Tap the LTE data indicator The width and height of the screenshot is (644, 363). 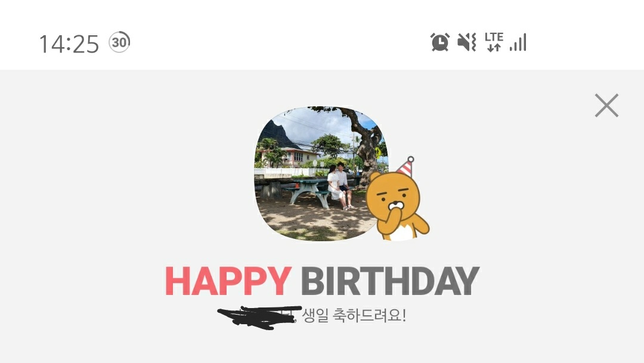tap(494, 42)
